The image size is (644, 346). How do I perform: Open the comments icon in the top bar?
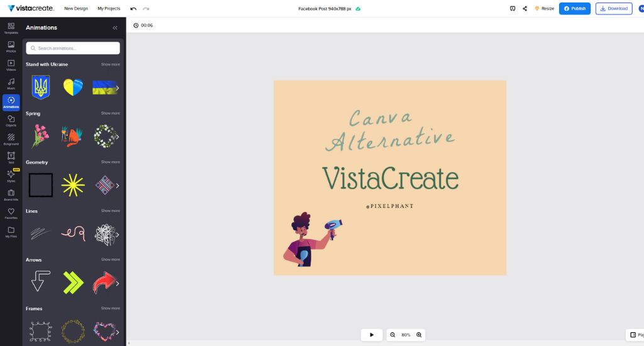[x=513, y=9]
